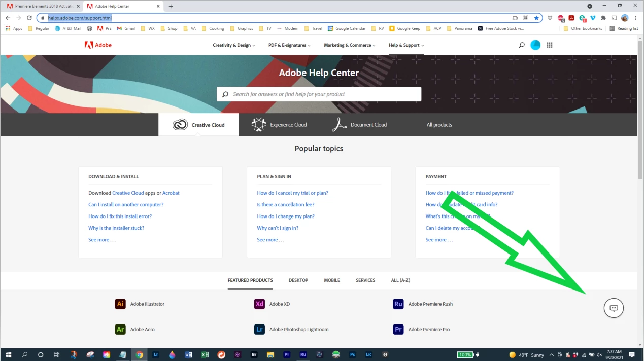This screenshot has height=361, width=644.
Task: Open Windows Start menu
Action: pyautogui.click(x=8, y=355)
